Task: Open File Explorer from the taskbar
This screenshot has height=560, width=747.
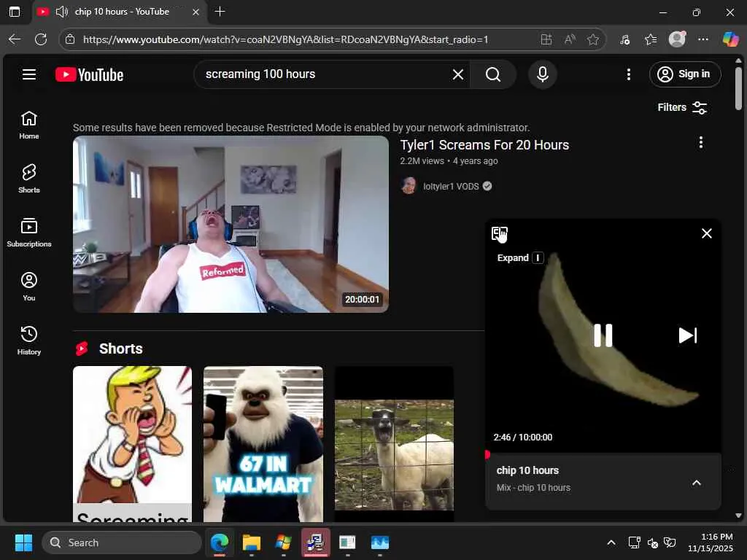Action: [x=251, y=542]
